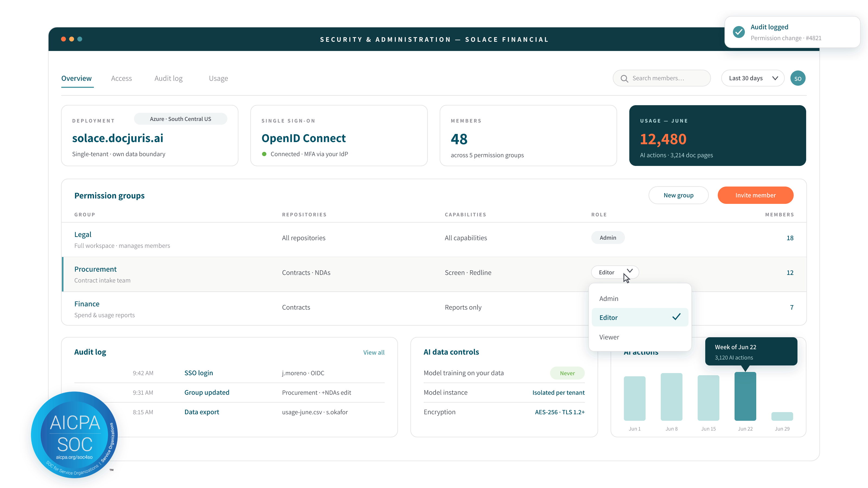Switch to the Overview tab
Image resolution: width=868 pixels, height=488 pixels.
pyautogui.click(x=76, y=78)
